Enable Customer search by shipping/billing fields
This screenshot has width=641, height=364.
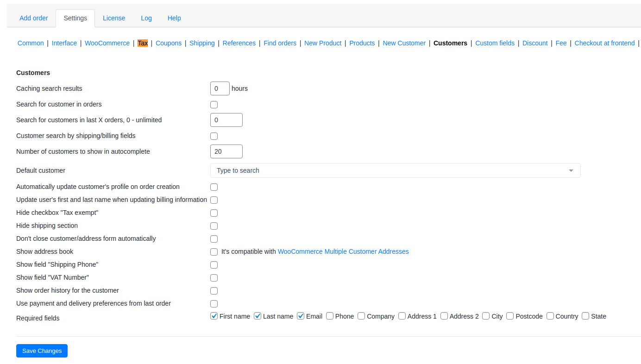click(x=214, y=136)
